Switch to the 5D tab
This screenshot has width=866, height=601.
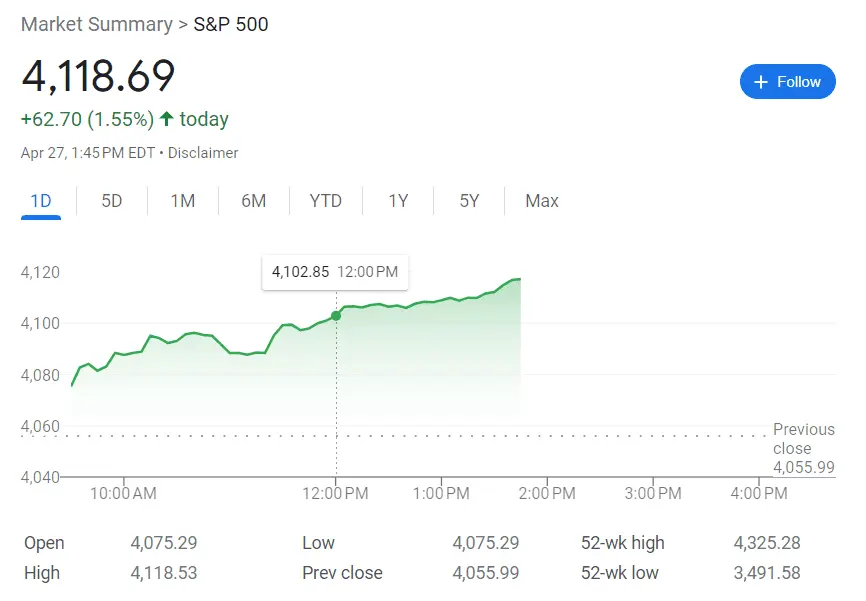[x=112, y=201]
